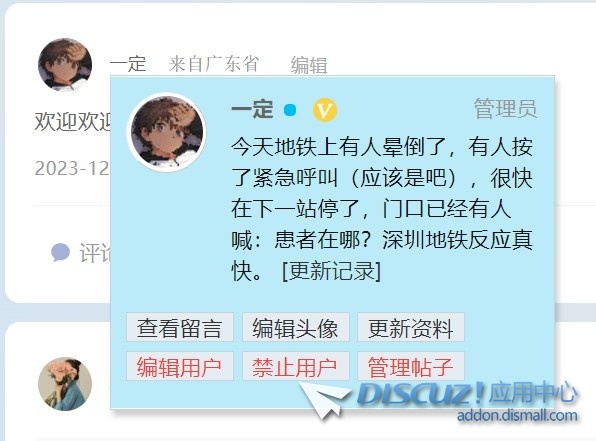Click the comment speech bubble icon

[x=60, y=252]
